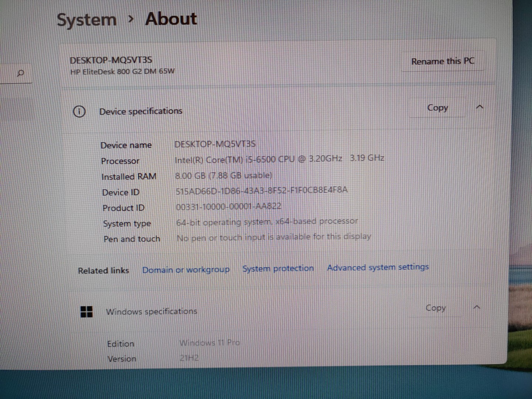Select the 64-bit operating system value

267,222
